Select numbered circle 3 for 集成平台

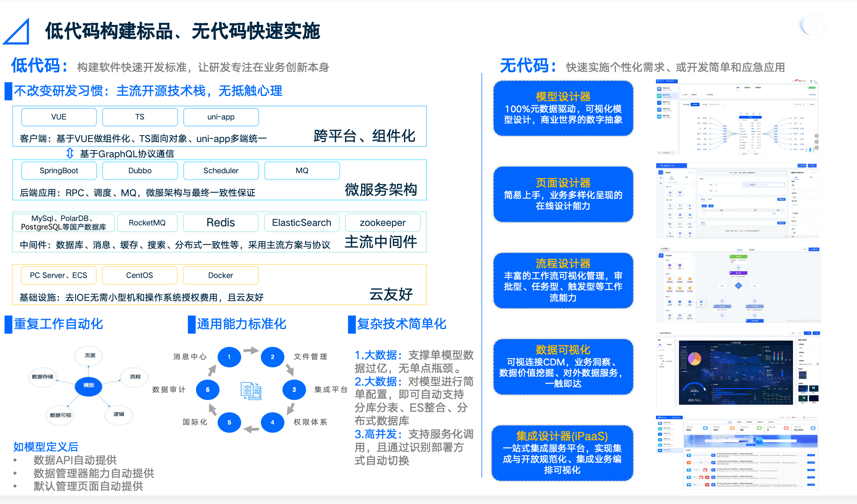coord(294,390)
